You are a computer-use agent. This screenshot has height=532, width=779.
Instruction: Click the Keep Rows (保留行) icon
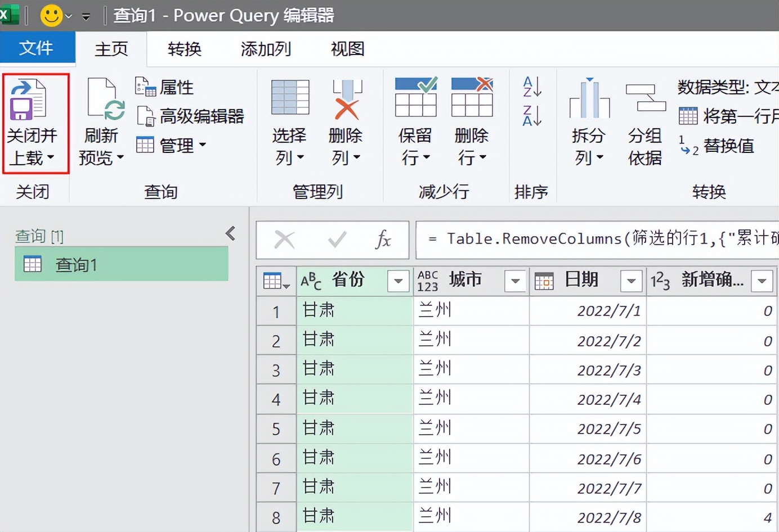[x=416, y=97]
